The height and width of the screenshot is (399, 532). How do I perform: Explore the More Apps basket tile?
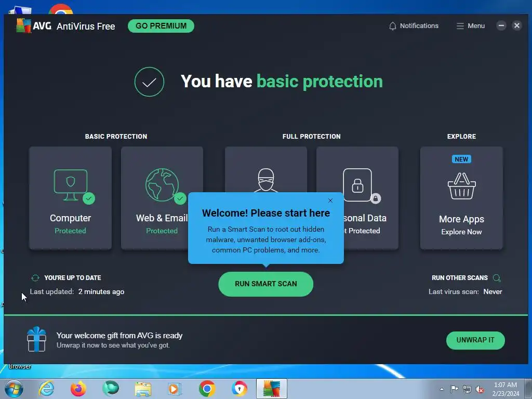tap(461, 198)
